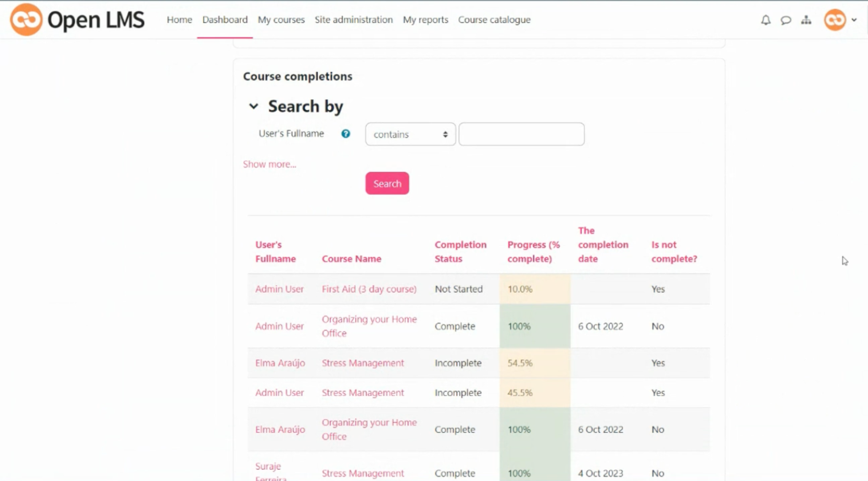Click the Search button
Viewport: 868px width, 481px height.
tap(387, 183)
